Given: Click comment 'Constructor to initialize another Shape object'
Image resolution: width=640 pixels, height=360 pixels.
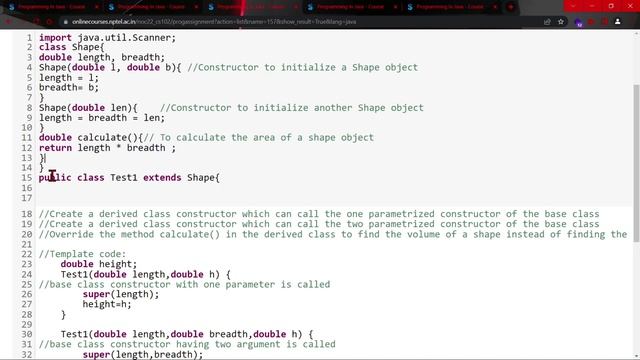Looking at the screenshot, I should [x=292, y=108].
